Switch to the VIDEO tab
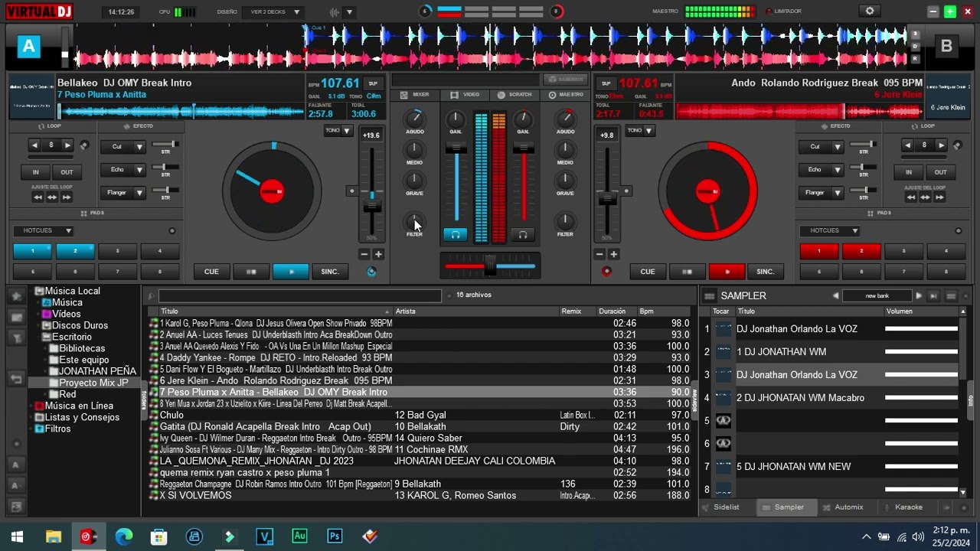 coord(465,95)
